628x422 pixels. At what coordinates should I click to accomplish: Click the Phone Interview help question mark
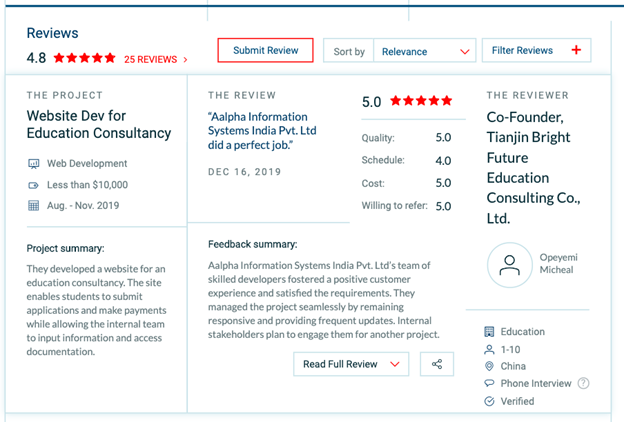pyautogui.click(x=583, y=383)
